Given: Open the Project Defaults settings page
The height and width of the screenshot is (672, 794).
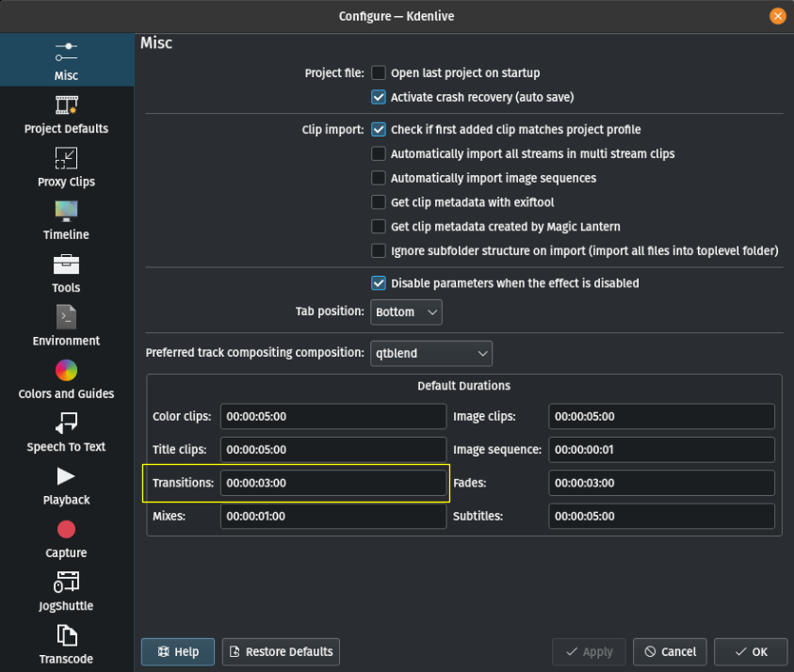Looking at the screenshot, I should tap(65, 115).
